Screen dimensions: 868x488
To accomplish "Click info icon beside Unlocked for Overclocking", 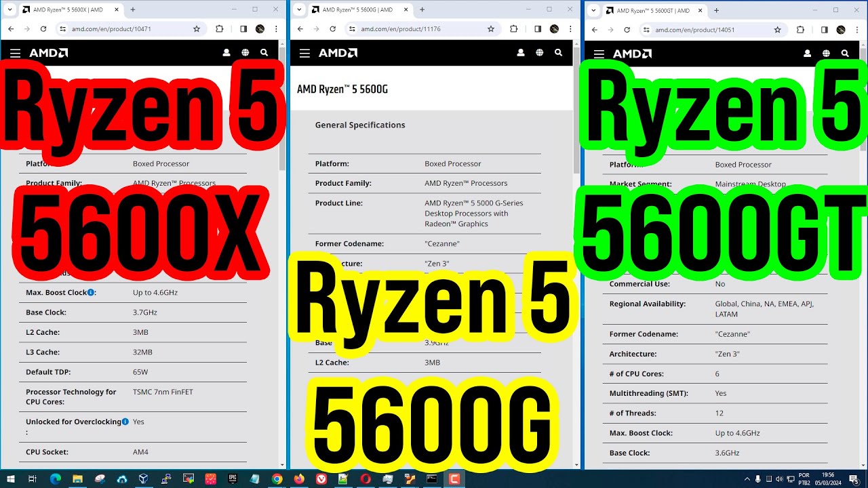I will [x=125, y=422].
